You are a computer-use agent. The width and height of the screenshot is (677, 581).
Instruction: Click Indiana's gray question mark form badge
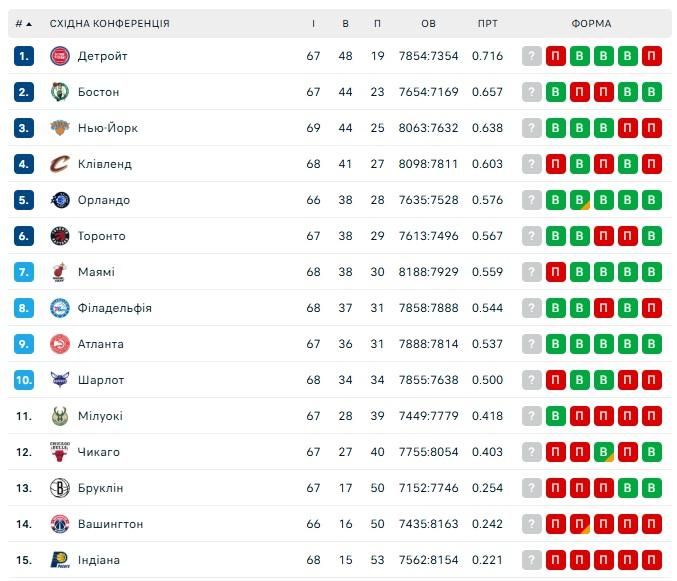532,560
